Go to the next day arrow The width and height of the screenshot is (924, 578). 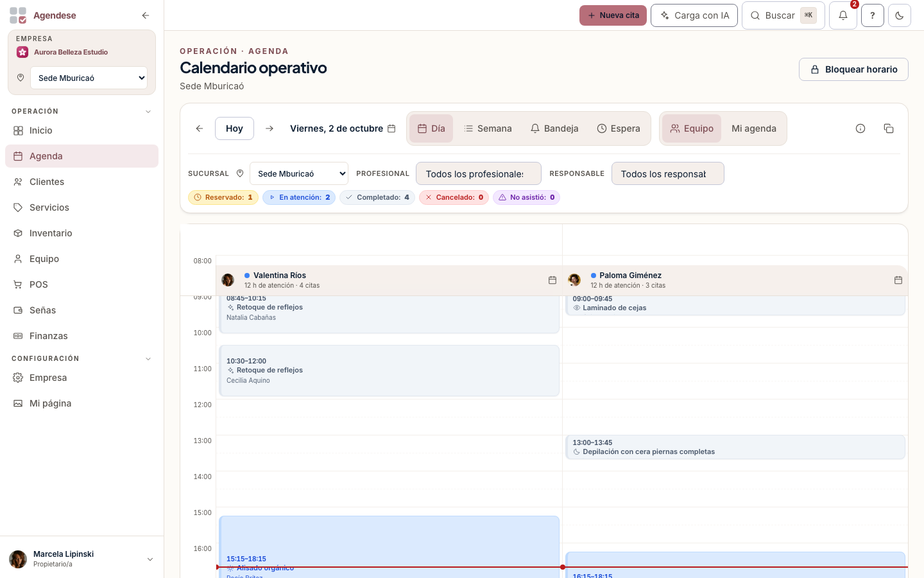269,128
